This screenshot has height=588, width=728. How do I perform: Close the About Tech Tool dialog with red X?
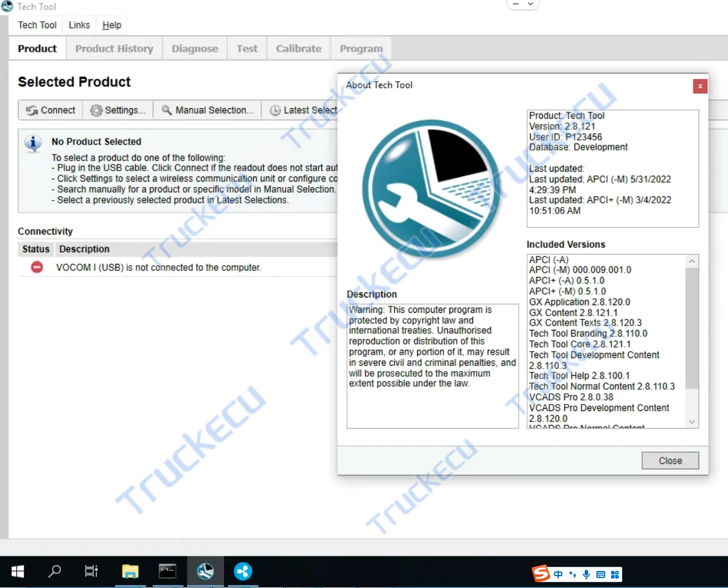(x=700, y=86)
